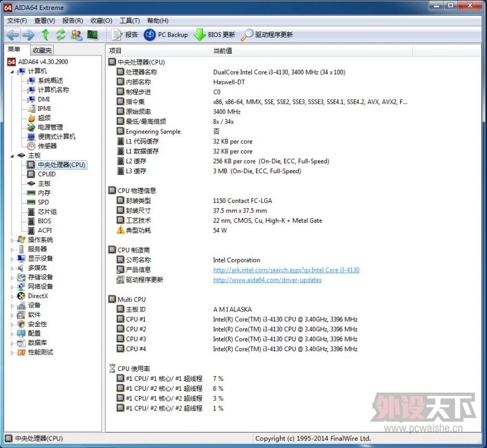The width and height of the screenshot is (487, 448).
Task: Expand the 操作系统 tree node
Action: pyautogui.click(x=12, y=240)
